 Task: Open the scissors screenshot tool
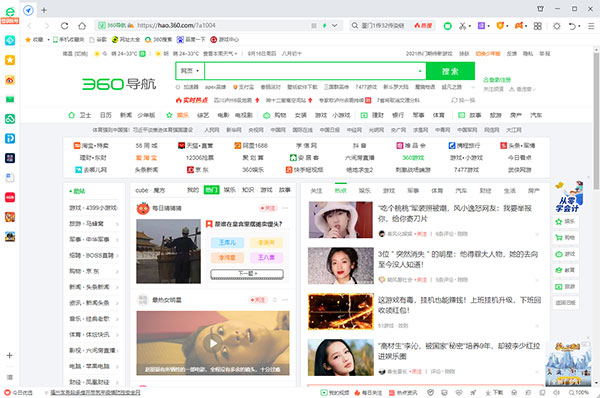coord(462,26)
